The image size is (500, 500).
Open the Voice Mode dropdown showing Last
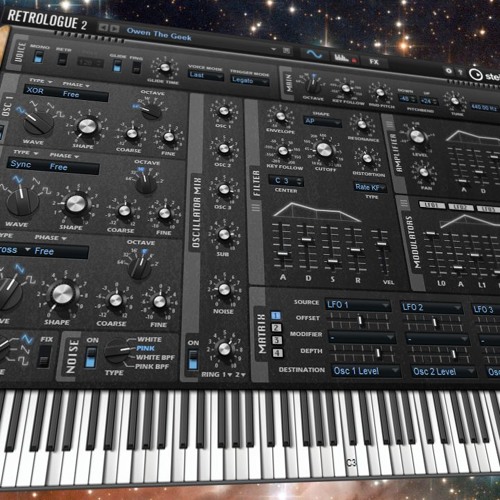point(206,76)
